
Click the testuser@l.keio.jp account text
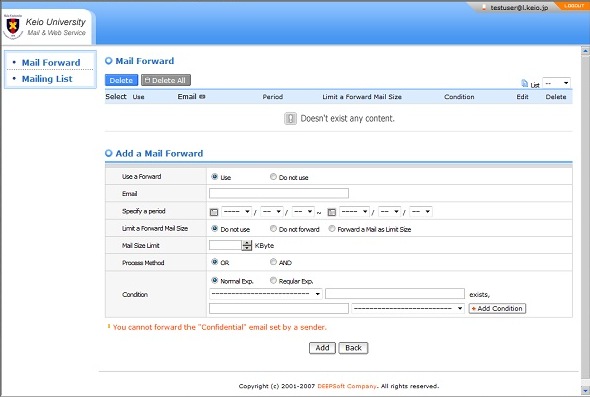pyautogui.click(x=519, y=8)
